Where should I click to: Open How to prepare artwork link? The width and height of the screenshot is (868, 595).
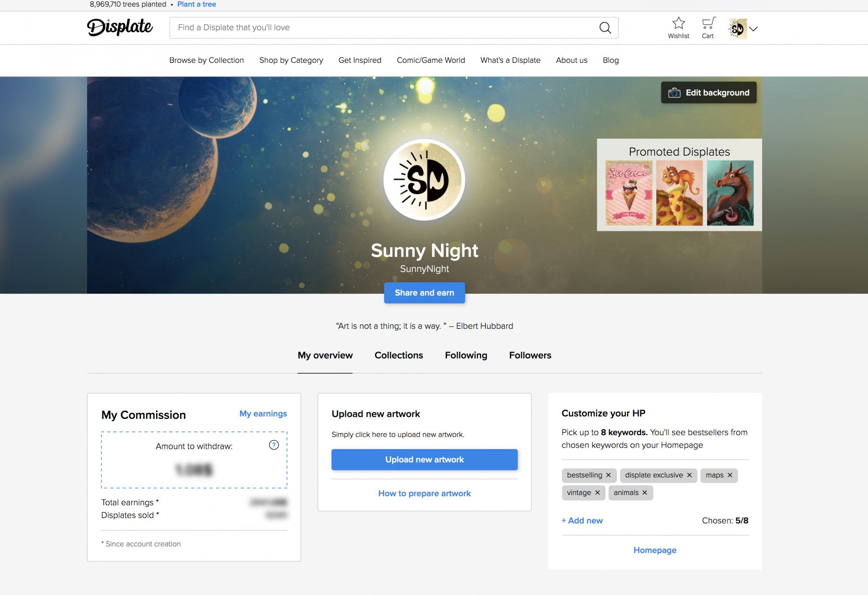424,493
